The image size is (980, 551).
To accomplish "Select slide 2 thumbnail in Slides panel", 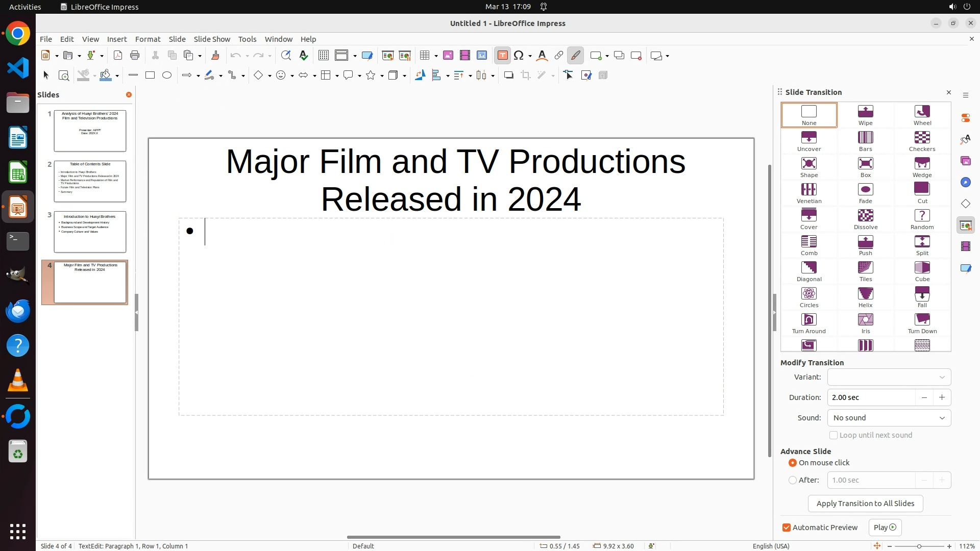I will tap(90, 181).
